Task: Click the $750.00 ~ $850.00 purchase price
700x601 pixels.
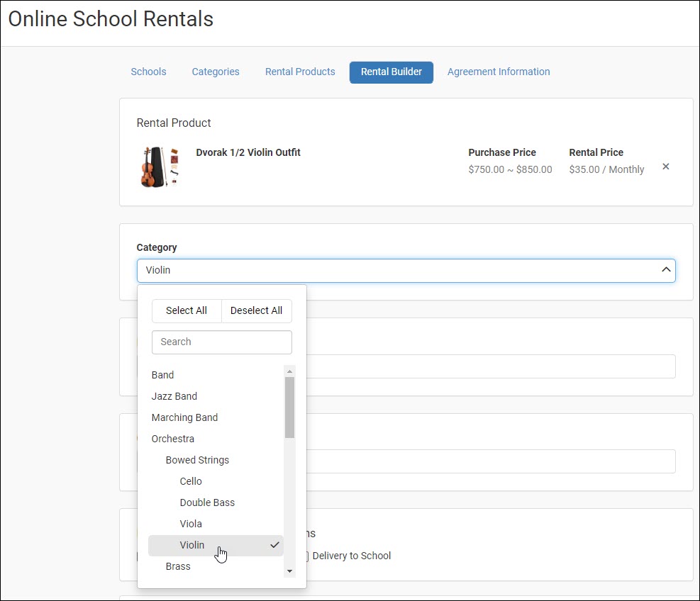Action: pyautogui.click(x=510, y=169)
